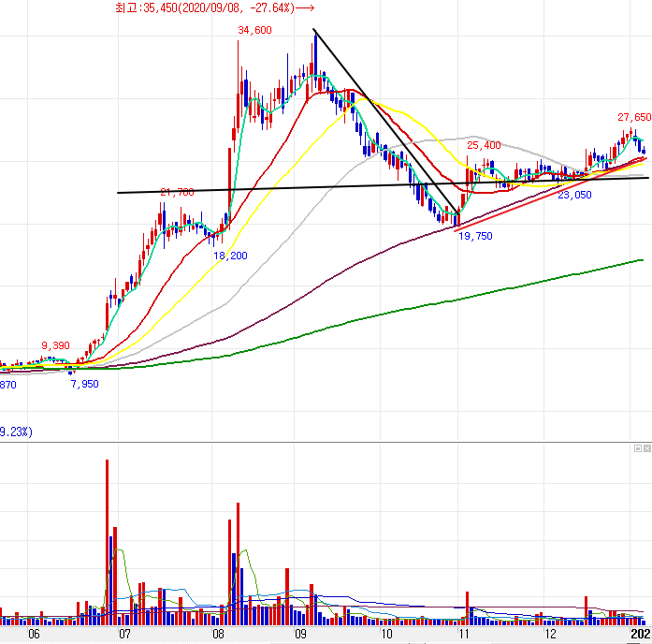Click the 9,390 price label

coord(55,345)
